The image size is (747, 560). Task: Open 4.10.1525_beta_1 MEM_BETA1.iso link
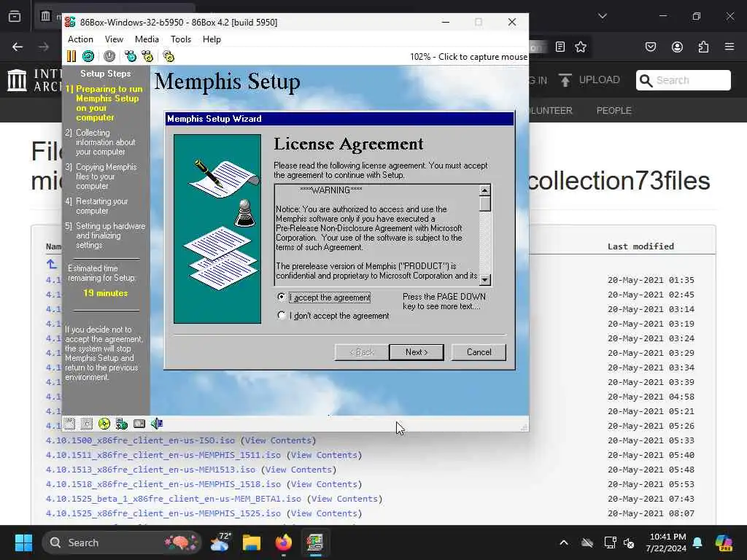[x=174, y=499]
